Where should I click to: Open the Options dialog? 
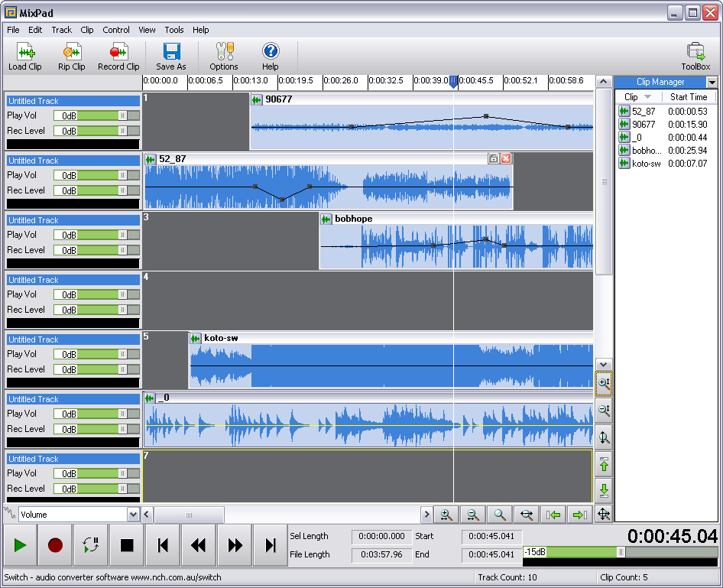[223, 55]
